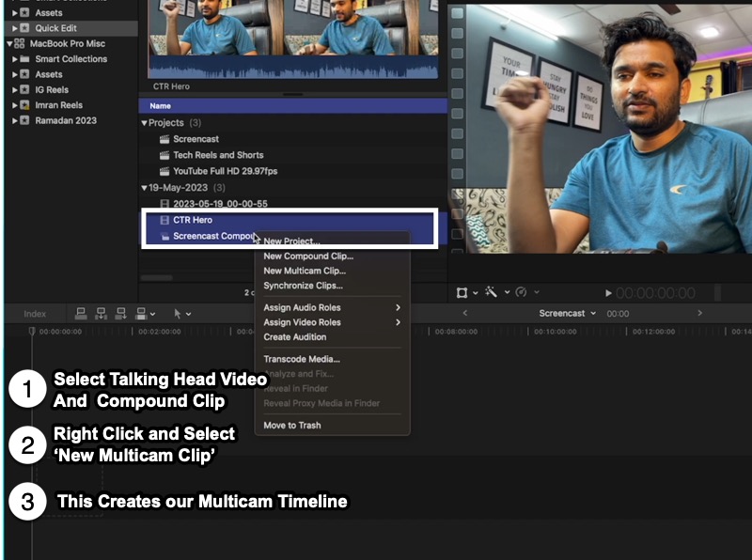This screenshot has height=560, width=752.
Task: Collapse the 19-May-2023 (3) group
Action: pyautogui.click(x=144, y=188)
